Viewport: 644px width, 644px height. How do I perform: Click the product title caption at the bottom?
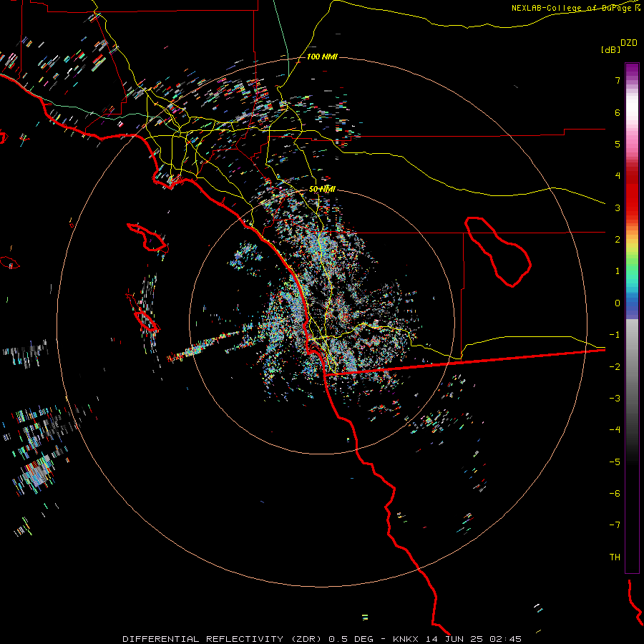(x=322, y=639)
